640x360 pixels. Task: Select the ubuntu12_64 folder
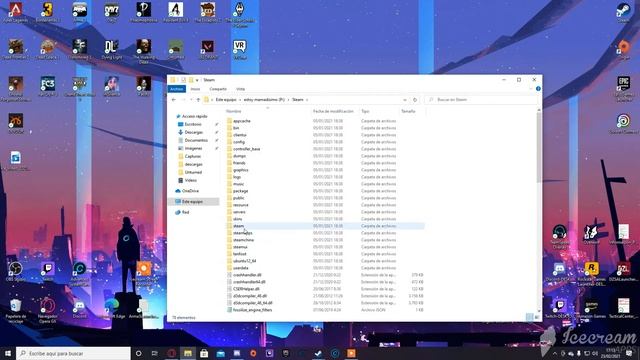tap(244, 261)
